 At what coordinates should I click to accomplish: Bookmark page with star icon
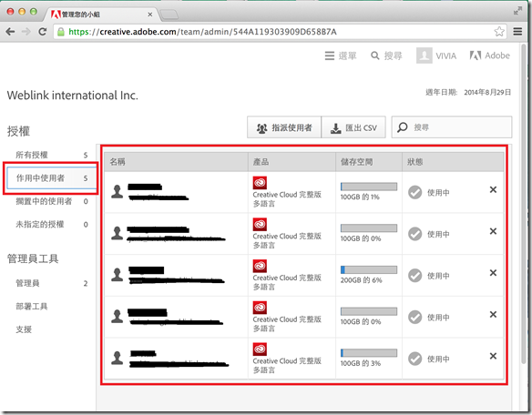click(499, 32)
